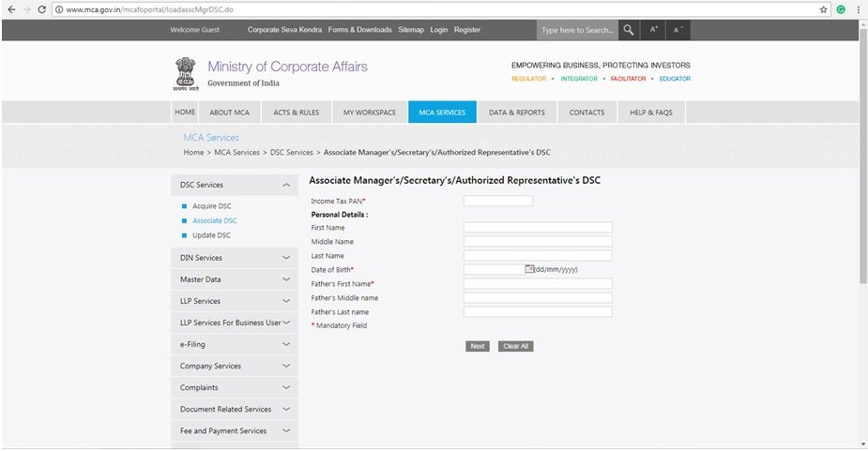Open Forms & Downloads link
Viewport: 868px width, 451px height.
[359, 30]
